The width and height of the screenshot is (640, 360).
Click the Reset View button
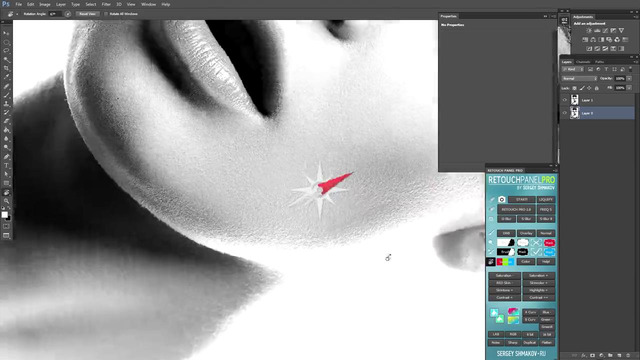[x=87, y=14]
